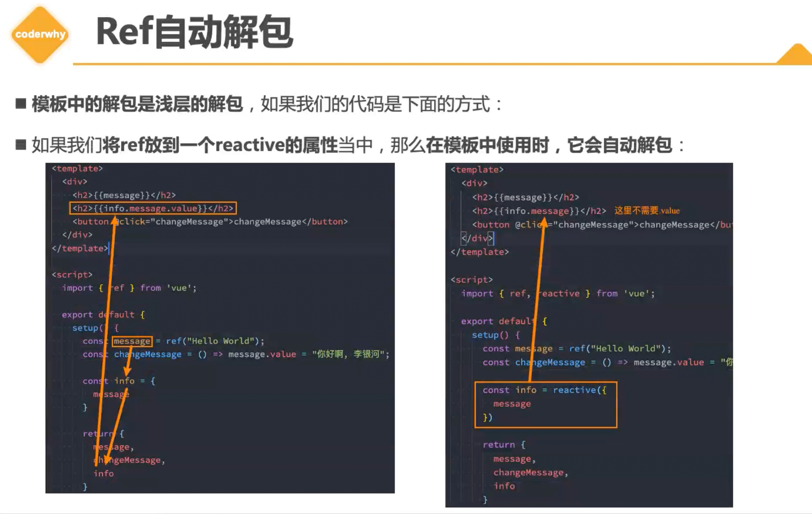Click the arrowhead above left panel's return info
Image resolution: width=812 pixels, height=514 pixels.
pos(107,459)
